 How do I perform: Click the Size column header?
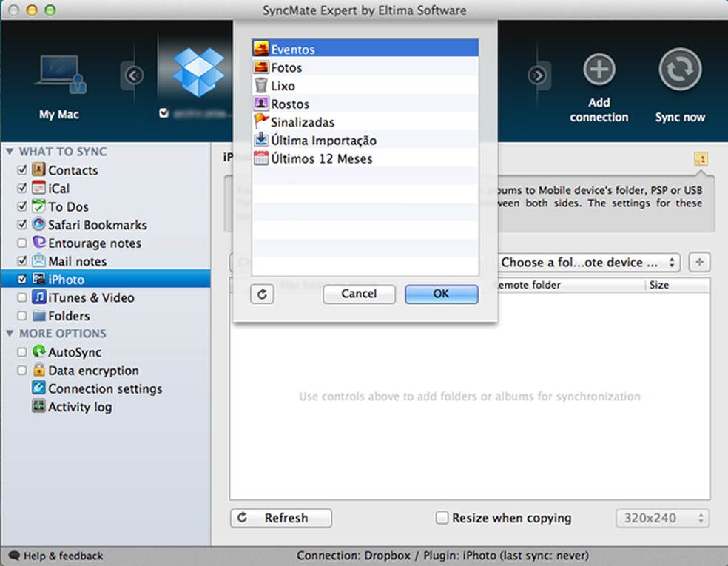coord(677,285)
